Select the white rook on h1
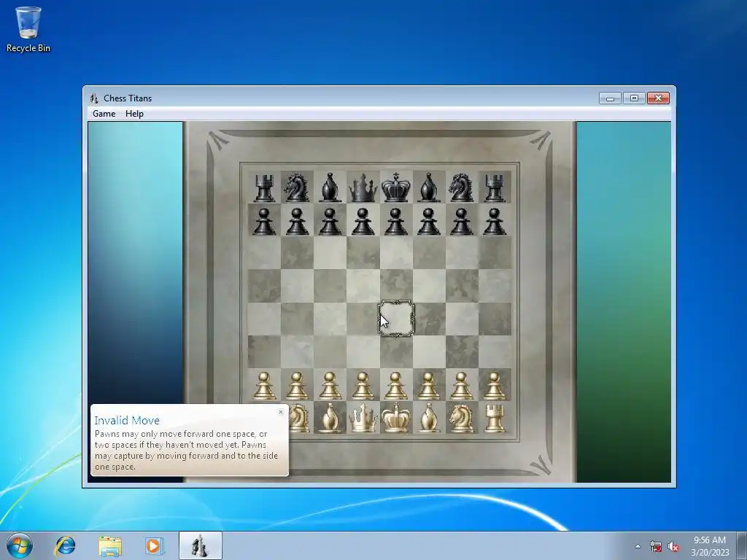The height and width of the screenshot is (560, 747). click(495, 418)
